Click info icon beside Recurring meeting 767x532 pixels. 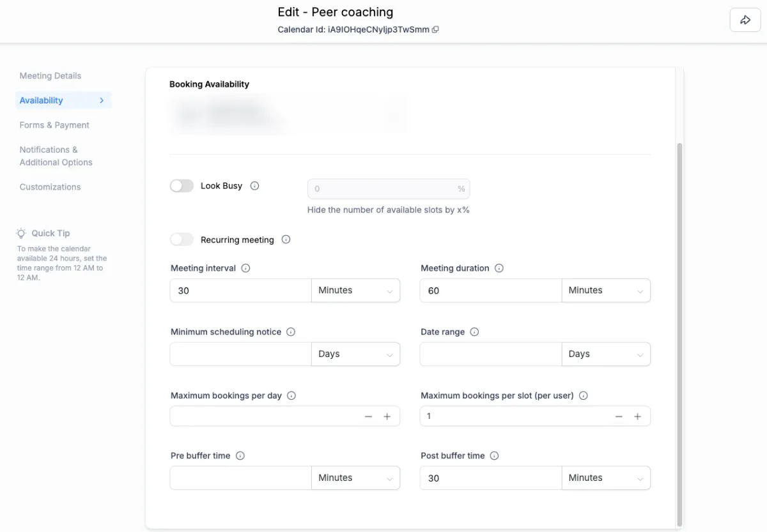[286, 239]
